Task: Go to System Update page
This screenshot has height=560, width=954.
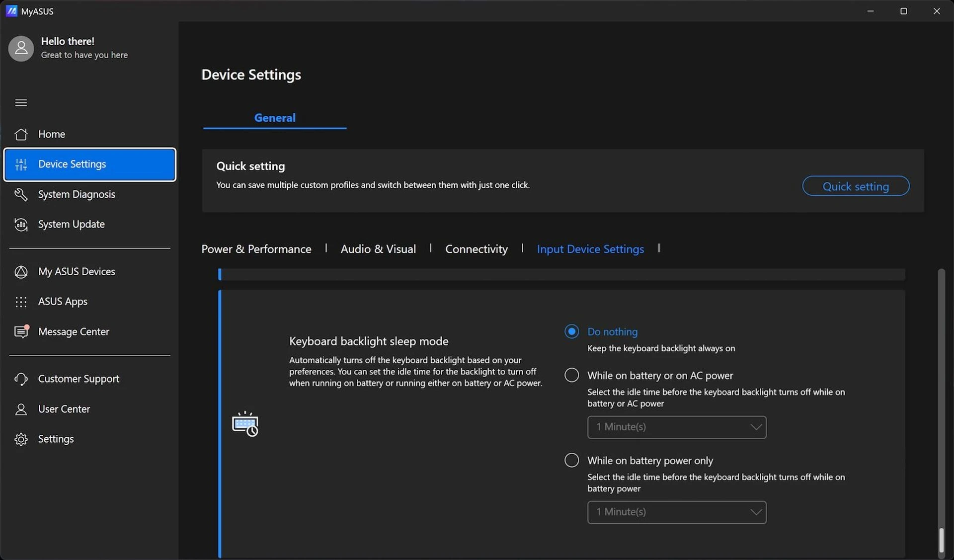Action: (x=89, y=225)
